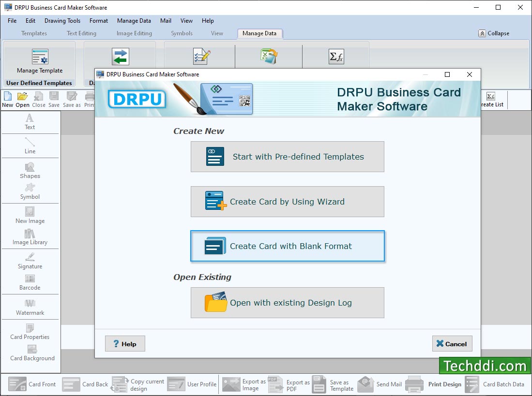The image size is (532, 396).
Task: Click Copy current design
Action: (137, 384)
